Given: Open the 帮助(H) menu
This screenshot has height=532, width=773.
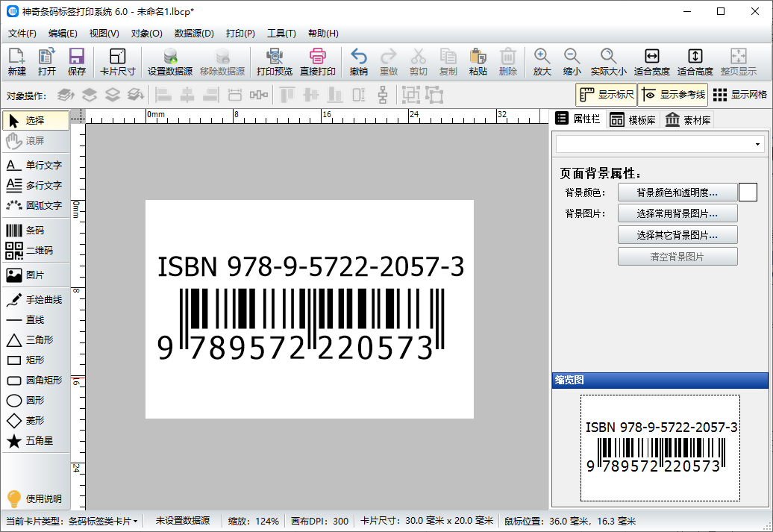Looking at the screenshot, I should (x=323, y=34).
